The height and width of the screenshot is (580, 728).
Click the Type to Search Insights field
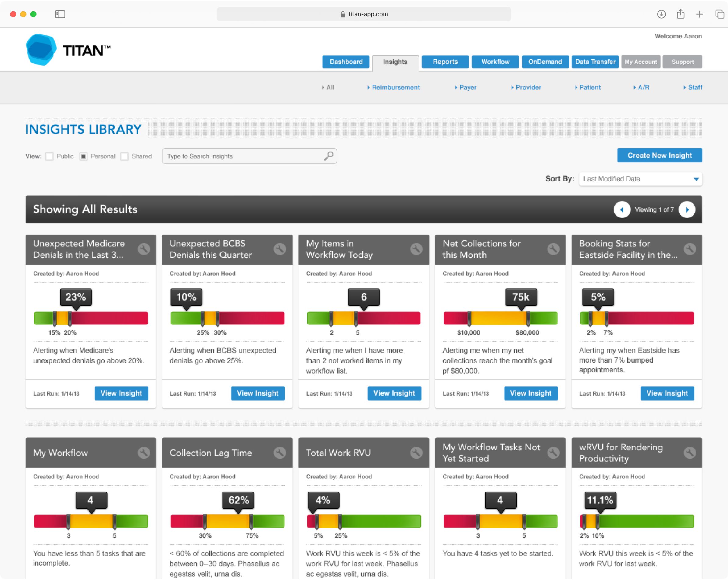tap(249, 156)
